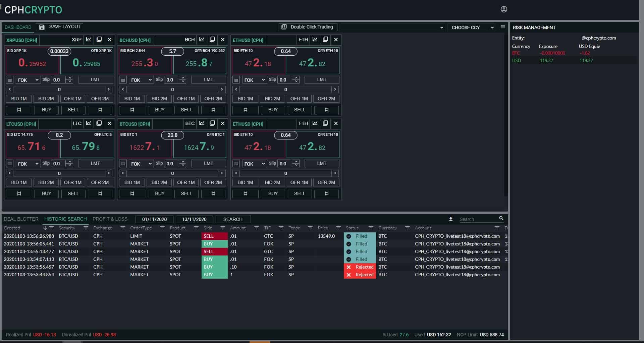Switch to the PROFIT & LOSS tab
Screen dimensions: 644x343
110,219
